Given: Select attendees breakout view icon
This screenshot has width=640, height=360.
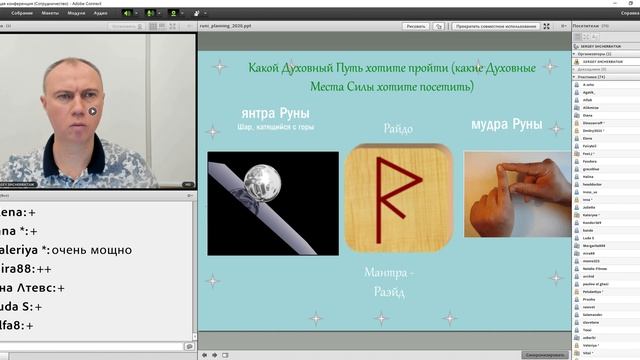Looking at the screenshot, I should (x=586, y=37).
